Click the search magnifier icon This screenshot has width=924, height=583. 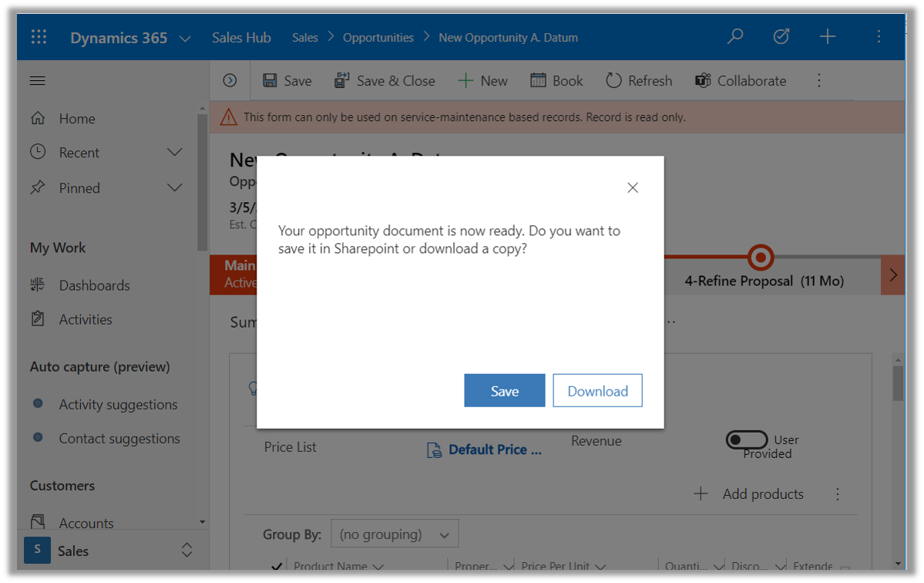click(x=735, y=37)
